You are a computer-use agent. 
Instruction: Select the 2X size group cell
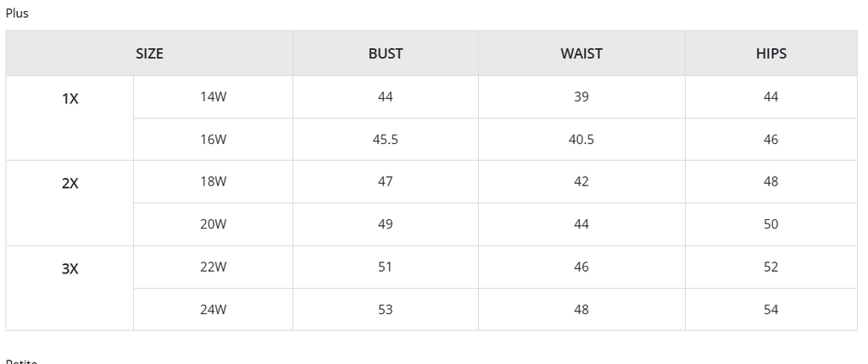[70, 183]
